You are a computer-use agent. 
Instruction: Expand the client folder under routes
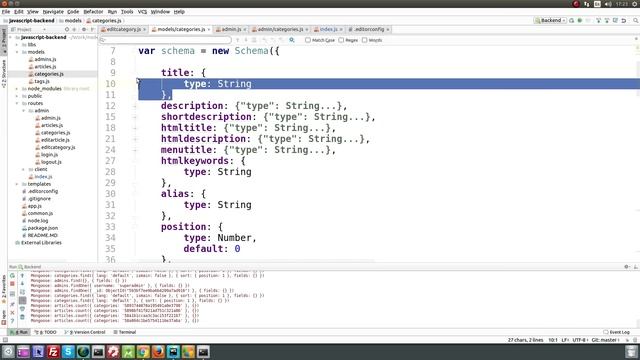point(24,169)
